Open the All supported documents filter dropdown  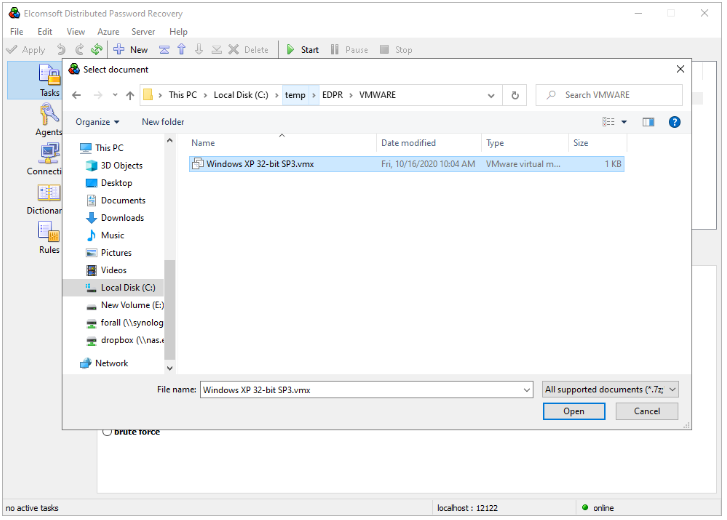click(610, 389)
